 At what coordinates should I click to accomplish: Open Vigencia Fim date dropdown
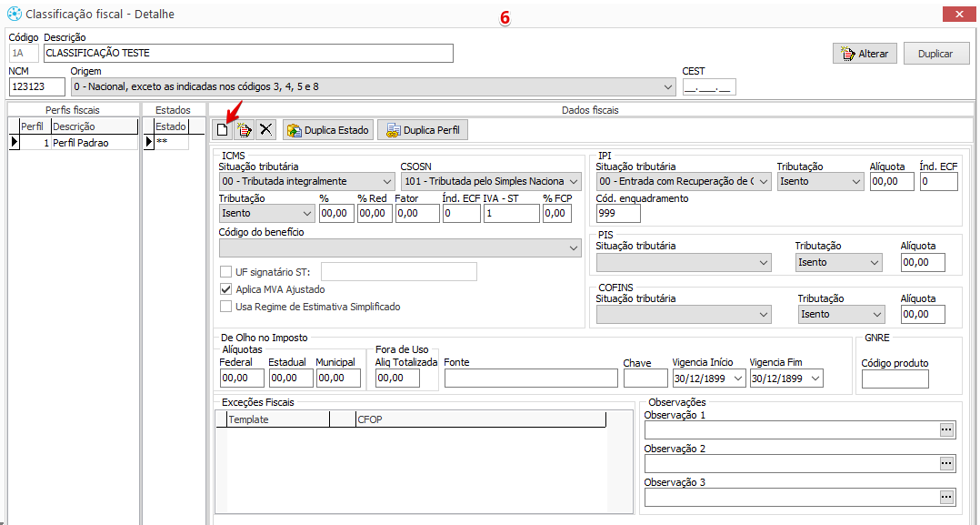[815, 379]
